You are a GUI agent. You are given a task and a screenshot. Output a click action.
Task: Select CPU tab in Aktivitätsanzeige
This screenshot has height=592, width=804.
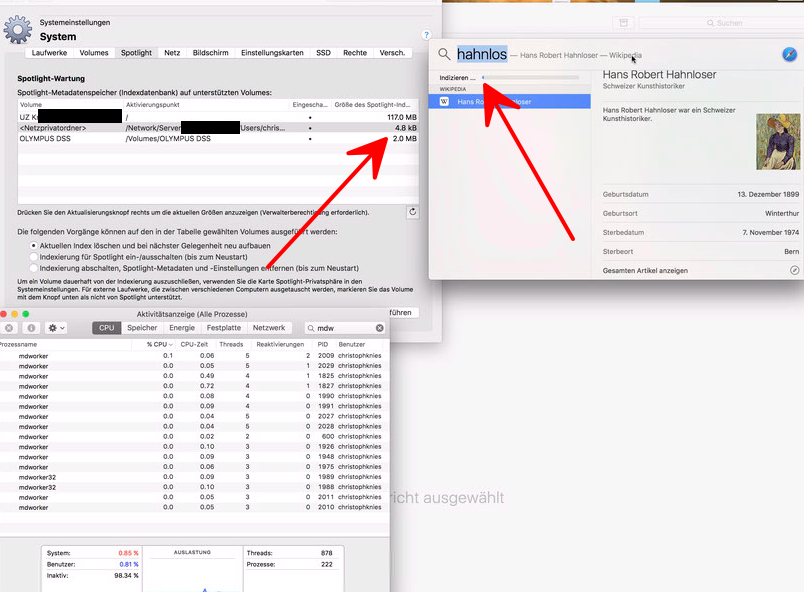coord(107,328)
